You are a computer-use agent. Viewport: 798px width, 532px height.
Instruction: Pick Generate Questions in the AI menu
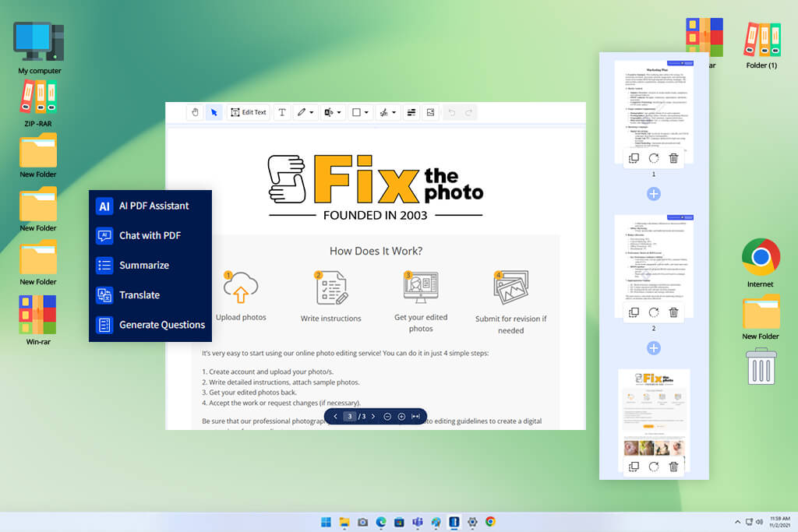tap(150, 325)
